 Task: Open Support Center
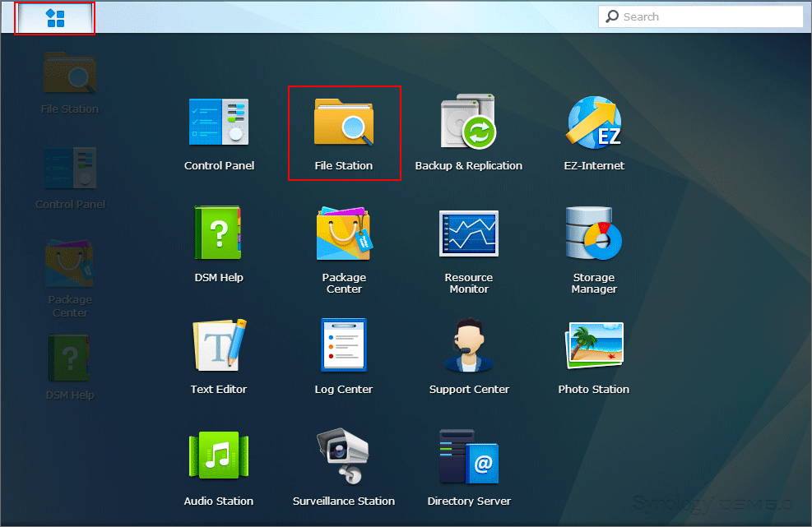click(x=469, y=357)
